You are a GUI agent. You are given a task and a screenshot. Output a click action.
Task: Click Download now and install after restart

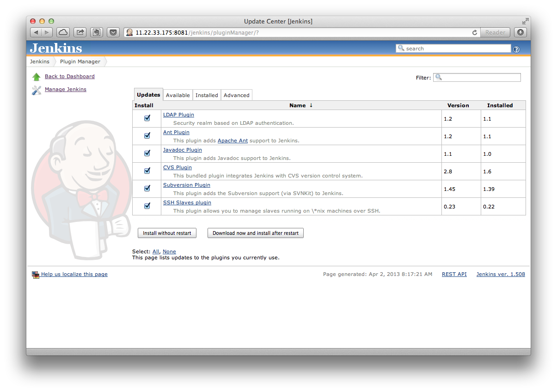pos(256,233)
